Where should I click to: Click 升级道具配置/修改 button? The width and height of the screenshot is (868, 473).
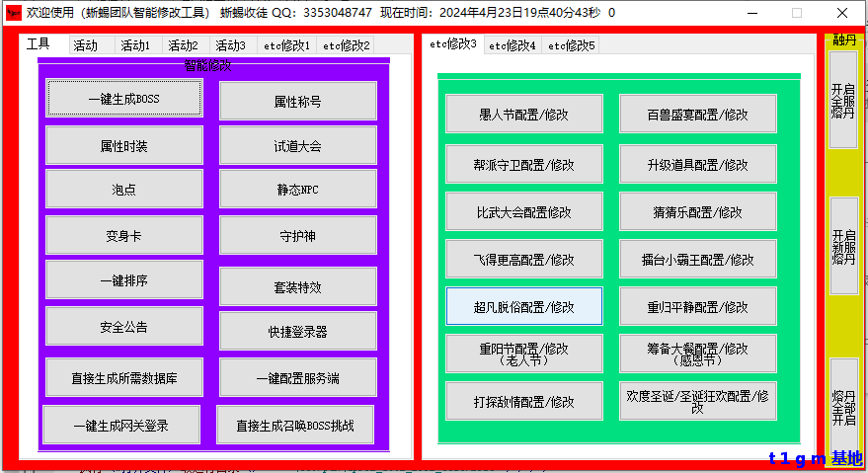(697, 164)
